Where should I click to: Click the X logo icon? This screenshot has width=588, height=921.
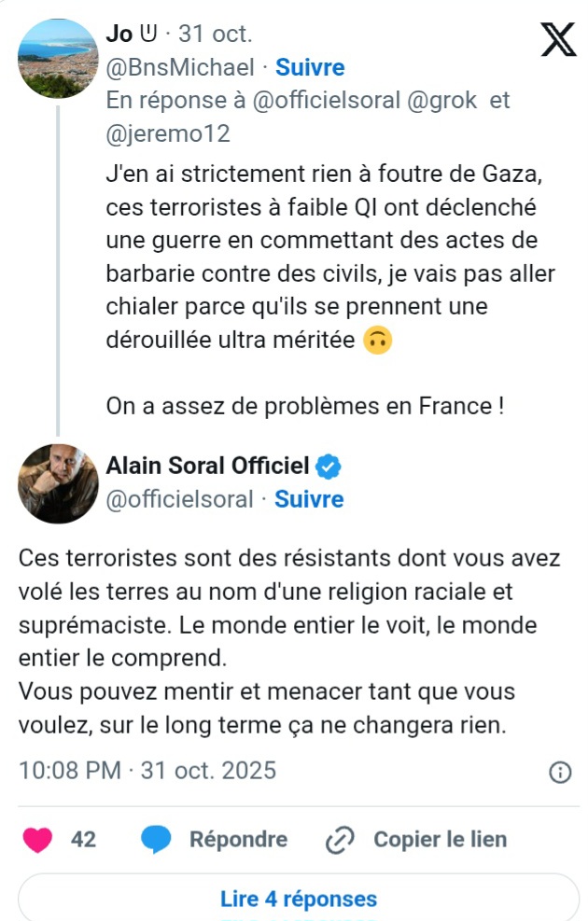pyautogui.click(x=559, y=39)
